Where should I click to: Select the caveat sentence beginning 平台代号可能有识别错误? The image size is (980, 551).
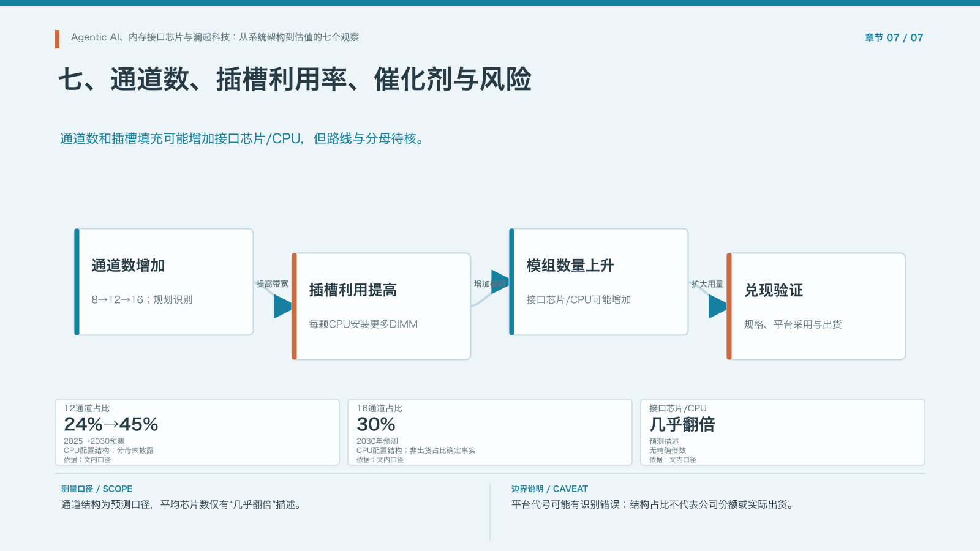tap(654, 504)
